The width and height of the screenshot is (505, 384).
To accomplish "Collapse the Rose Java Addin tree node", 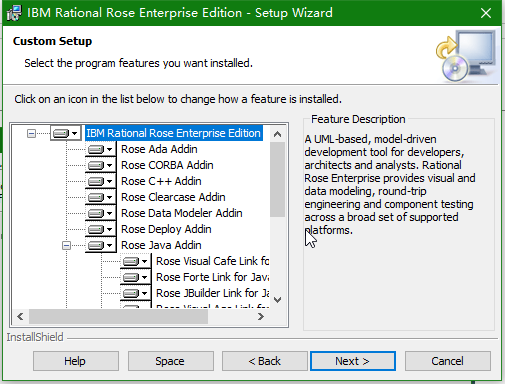I will 66,246.
